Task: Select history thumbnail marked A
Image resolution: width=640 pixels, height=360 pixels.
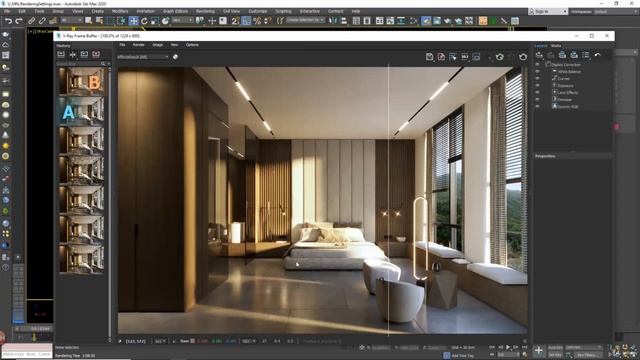Action: click(82, 110)
